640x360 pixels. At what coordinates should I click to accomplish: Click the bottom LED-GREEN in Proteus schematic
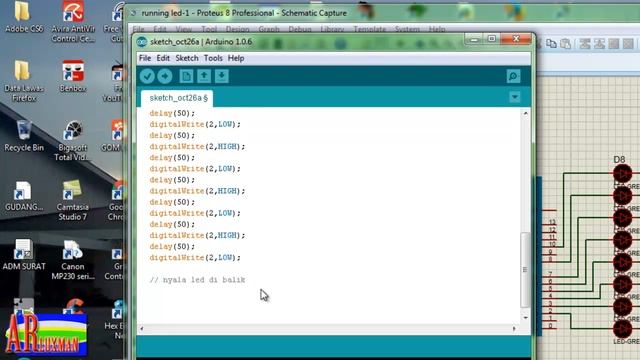622,329
